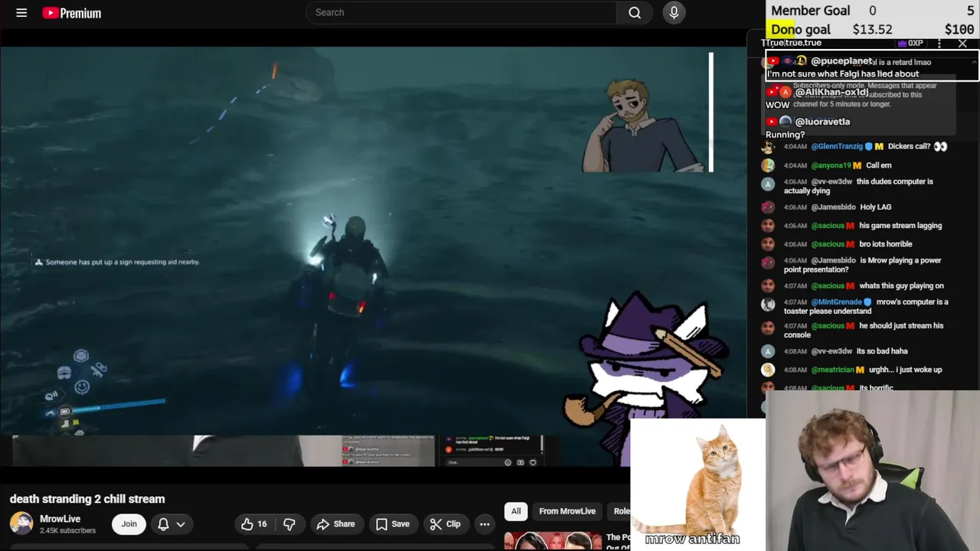Image resolution: width=980 pixels, height=551 pixels.
Task: Select the 'bro iots horrible' chat message
Action: (x=885, y=244)
